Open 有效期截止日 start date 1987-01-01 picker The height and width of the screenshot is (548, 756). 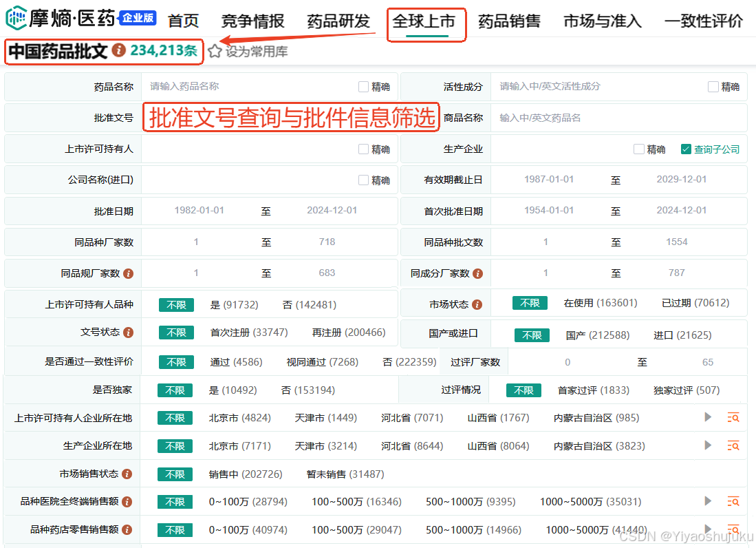click(x=549, y=180)
